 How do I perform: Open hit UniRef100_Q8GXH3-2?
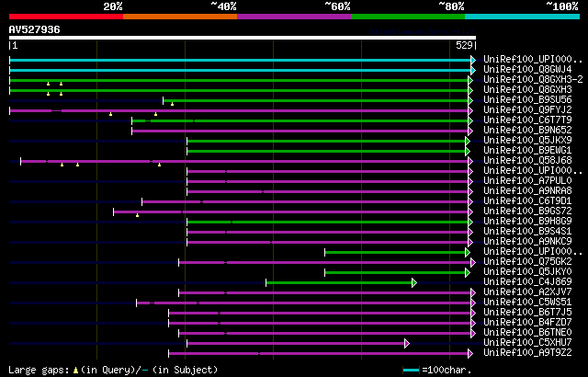pos(533,79)
